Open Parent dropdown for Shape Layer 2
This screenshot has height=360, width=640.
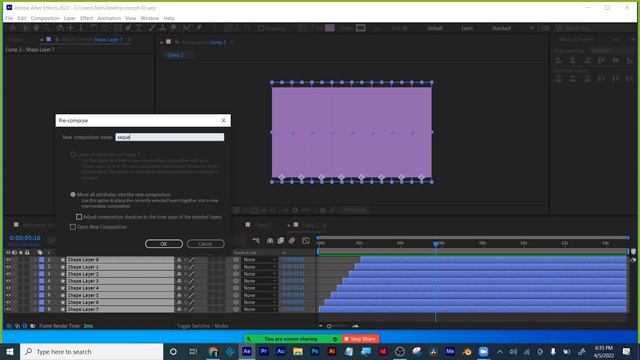click(x=260, y=274)
